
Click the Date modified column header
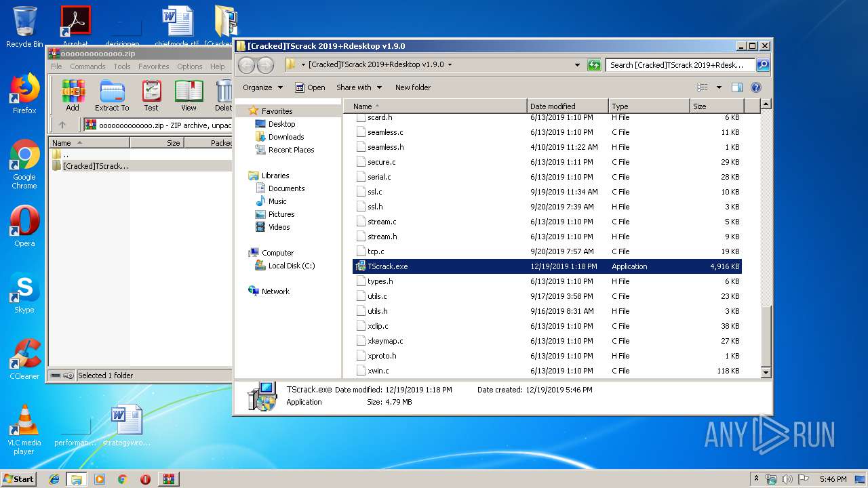(x=568, y=106)
